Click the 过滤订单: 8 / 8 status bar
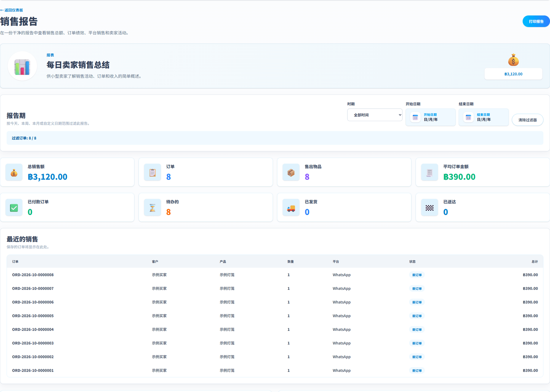 click(275, 138)
